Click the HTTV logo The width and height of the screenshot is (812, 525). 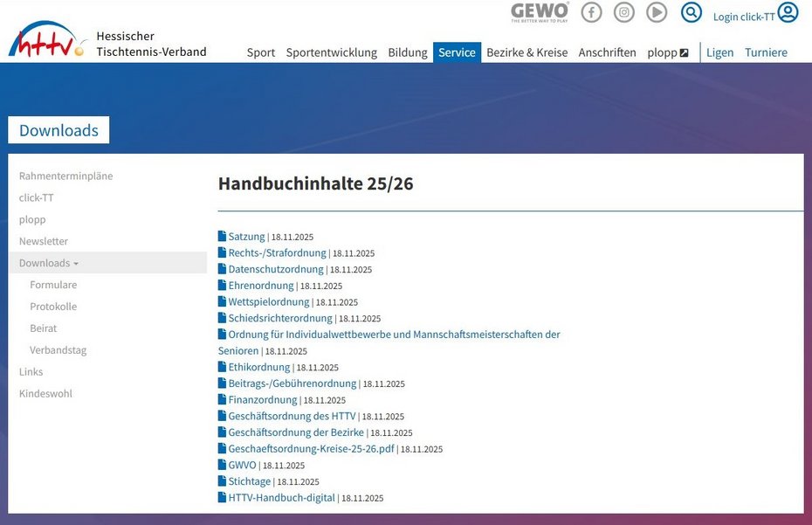47,41
